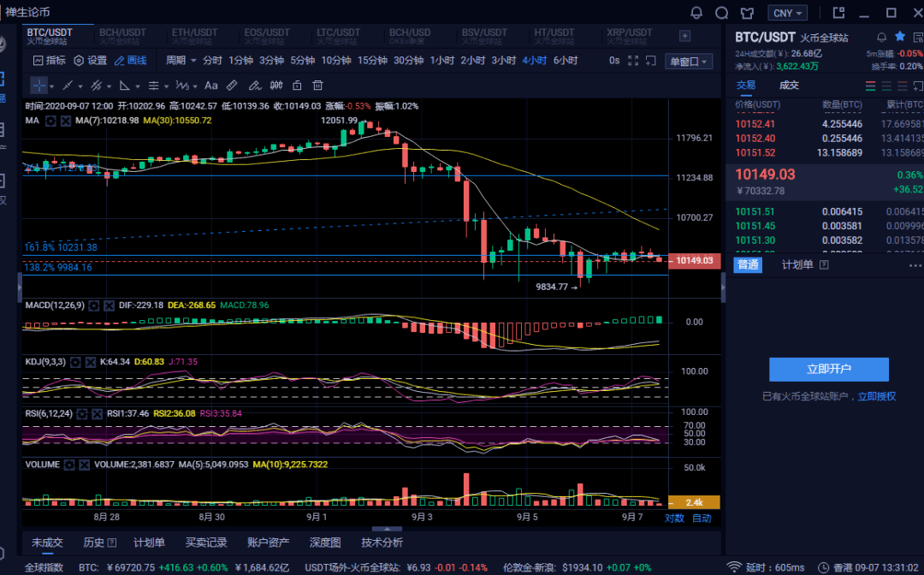Click the fullscreen chart icon
The height and width of the screenshot is (575, 924).
pyautogui.click(x=633, y=61)
